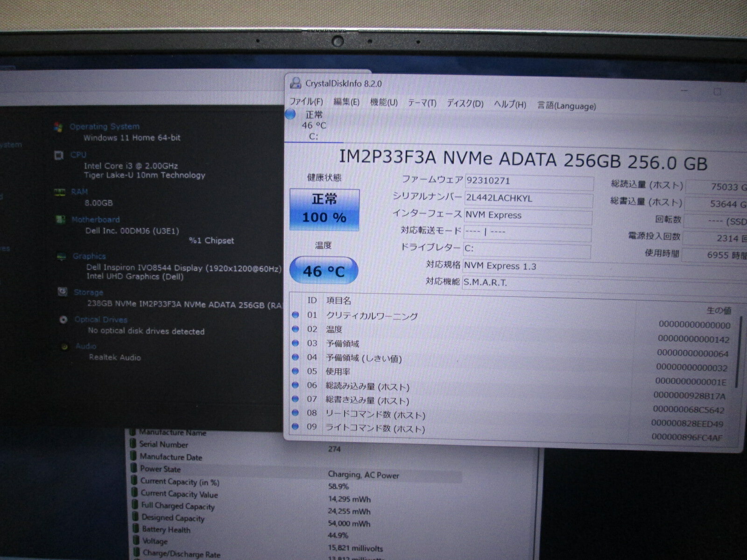Open the テーマ(T) menu
The height and width of the screenshot is (560, 747).
[x=422, y=103]
